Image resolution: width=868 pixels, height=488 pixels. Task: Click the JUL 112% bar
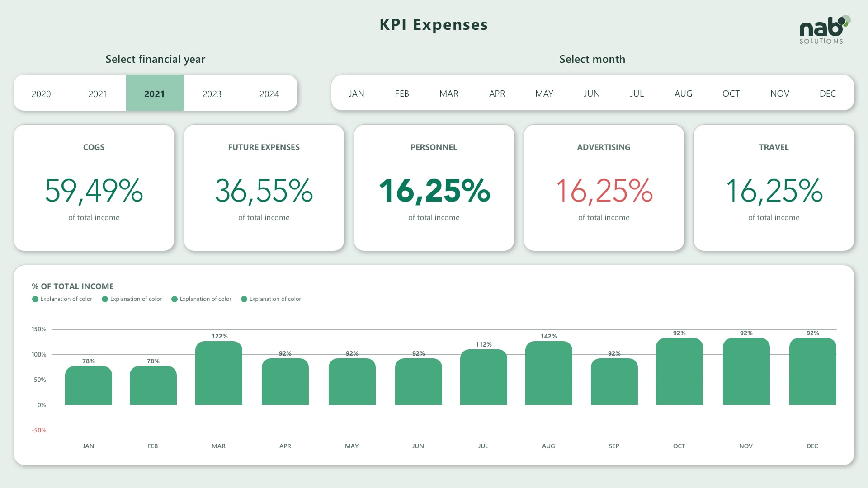click(x=483, y=377)
